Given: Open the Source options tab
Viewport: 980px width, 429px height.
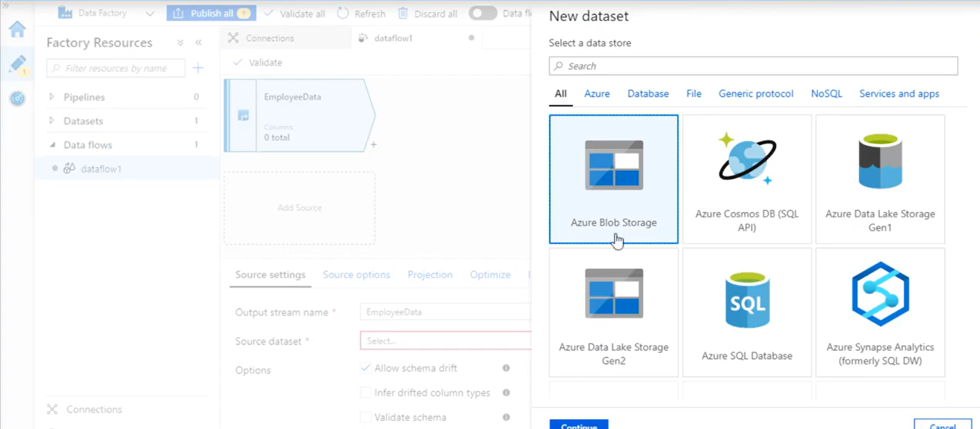Looking at the screenshot, I should pos(356,275).
